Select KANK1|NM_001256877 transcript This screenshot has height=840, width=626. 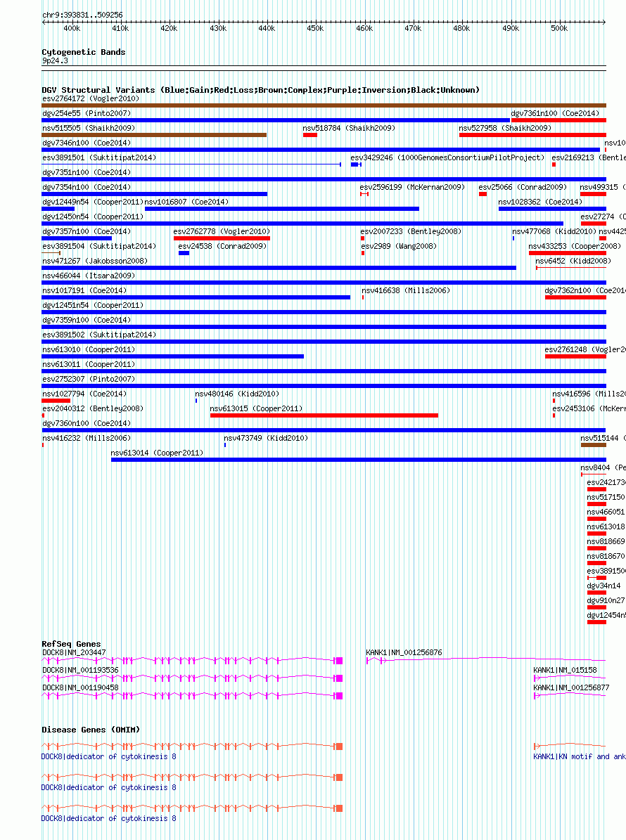(570, 696)
